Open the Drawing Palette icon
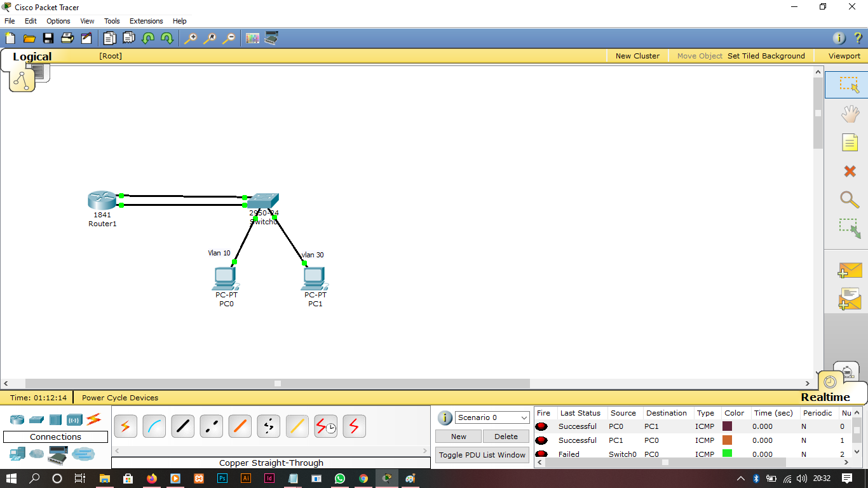The image size is (868, 488). coord(252,38)
